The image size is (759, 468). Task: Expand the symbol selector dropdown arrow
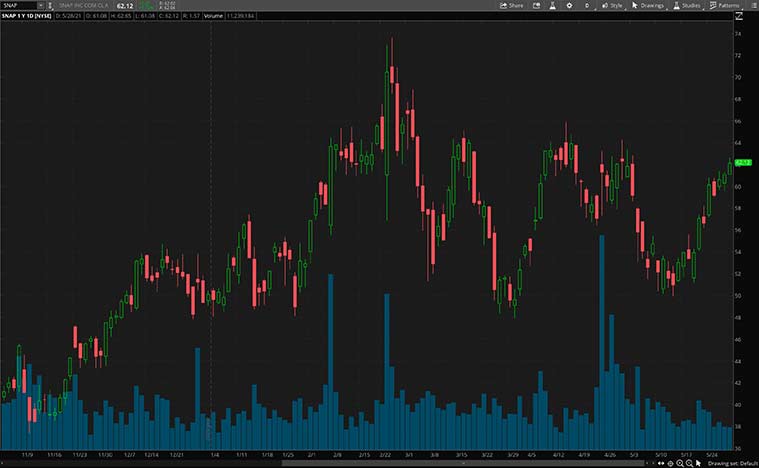[41, 5]
